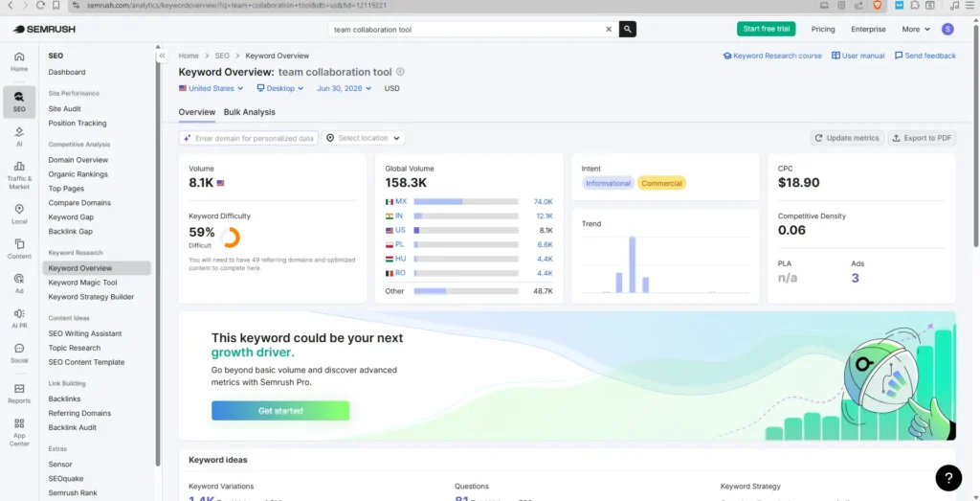The height and width of the screenshot is (501, 980).
Task: Open Domain Overview in sidebar
Action: (x=78, y=160)
